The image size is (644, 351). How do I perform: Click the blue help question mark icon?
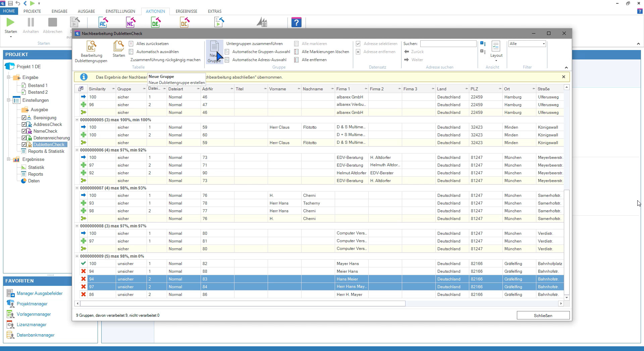click(x=296, y=23)
